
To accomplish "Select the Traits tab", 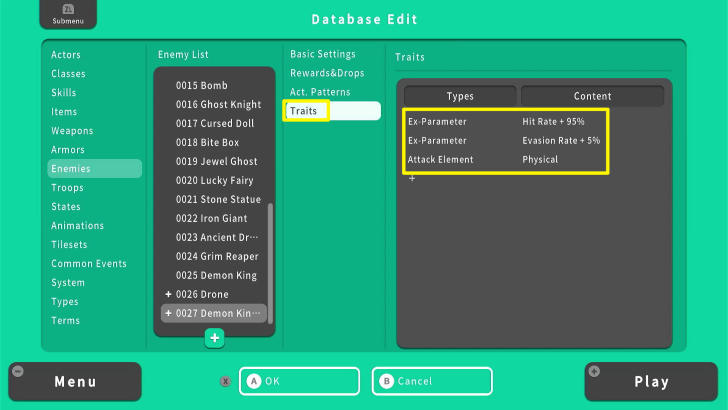I will 332,111.
